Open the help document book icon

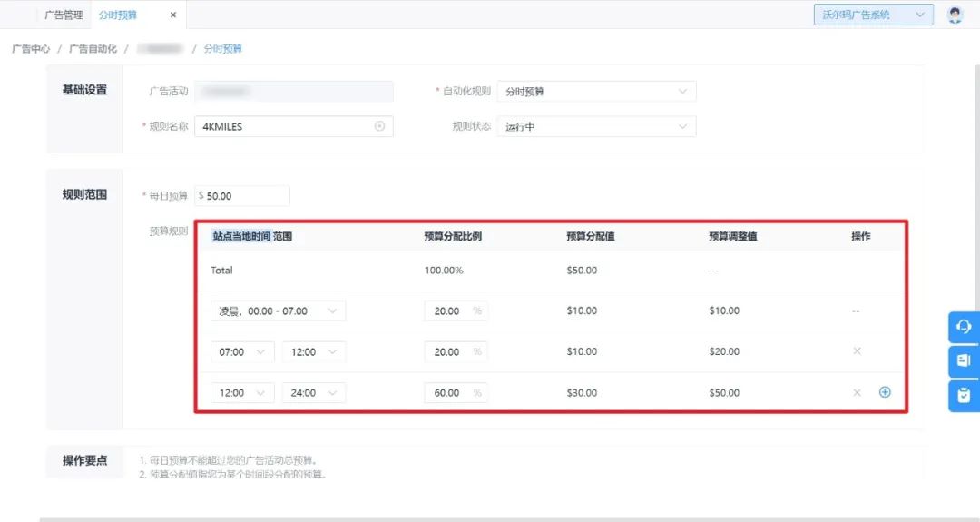(964, 360)
